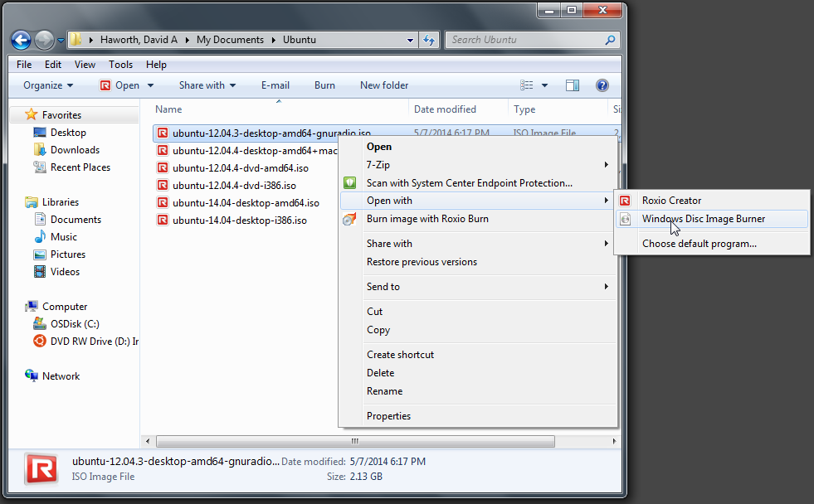Click the Videos library film icon
This screenshot has width=814, height=504.
[x=40, y=272]
